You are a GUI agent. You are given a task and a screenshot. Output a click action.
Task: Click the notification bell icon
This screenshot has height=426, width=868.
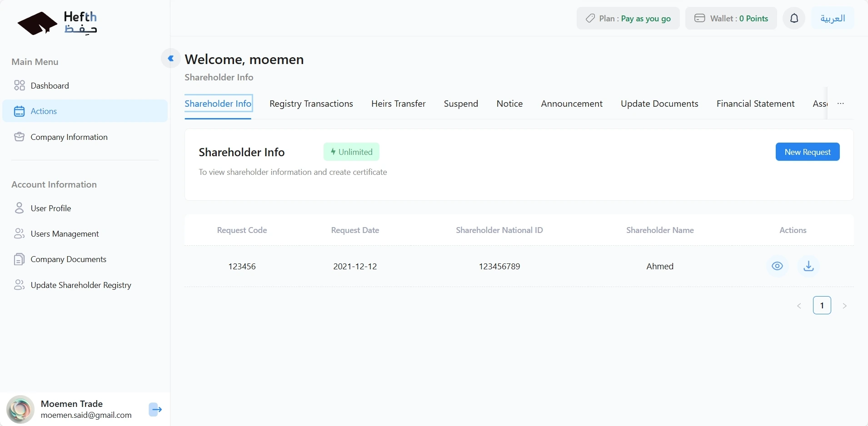point(794,19)
